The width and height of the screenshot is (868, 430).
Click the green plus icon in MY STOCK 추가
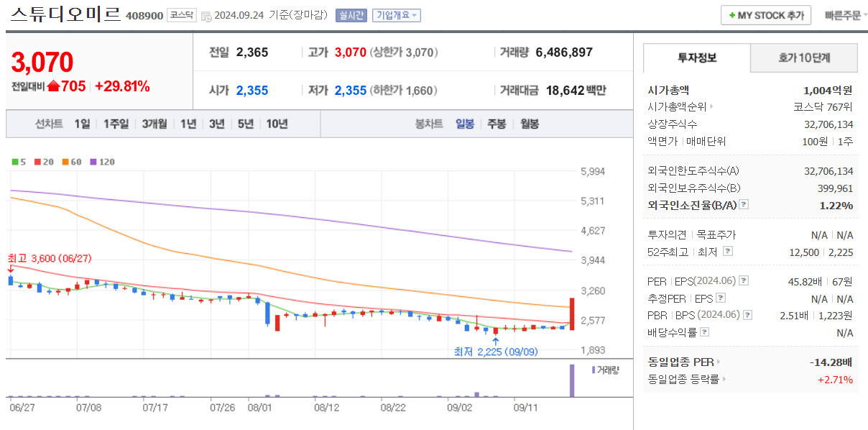731,15
